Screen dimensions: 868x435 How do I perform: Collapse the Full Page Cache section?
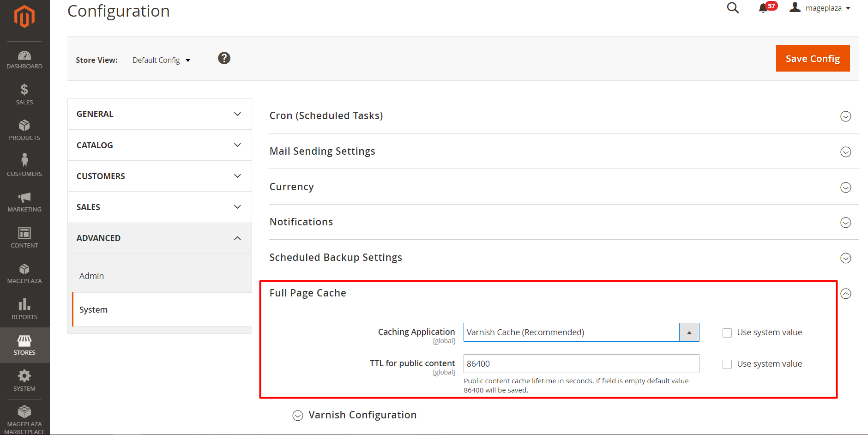pyautogui.click(x=845, y=294)
